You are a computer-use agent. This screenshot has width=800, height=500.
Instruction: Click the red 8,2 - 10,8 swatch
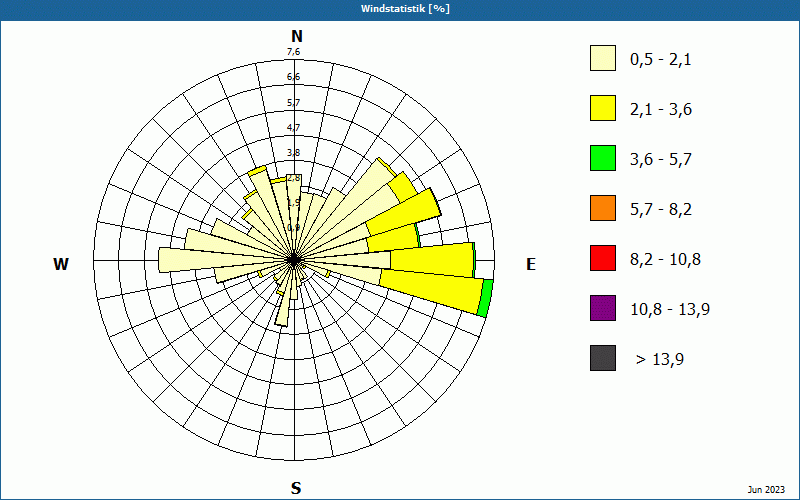click(603, 258)
